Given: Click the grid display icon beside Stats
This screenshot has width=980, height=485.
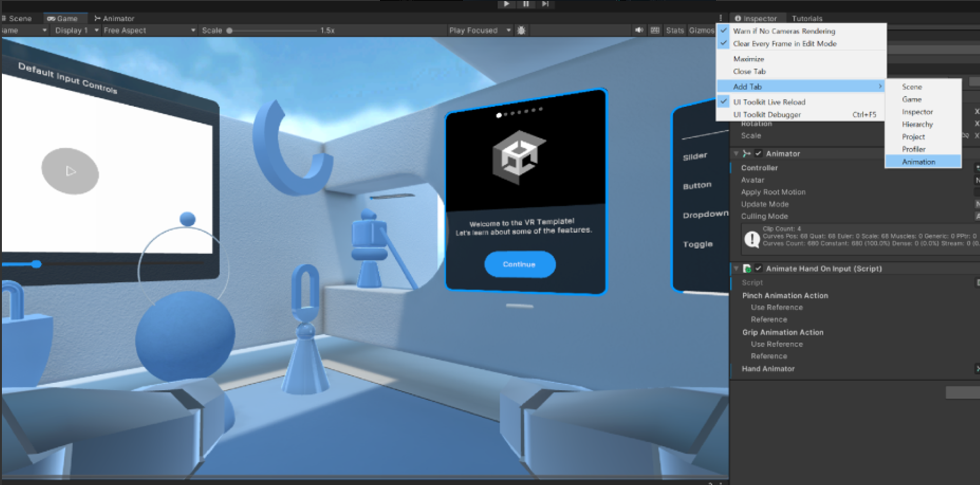Looking at the screenshot, I should 655,30.
